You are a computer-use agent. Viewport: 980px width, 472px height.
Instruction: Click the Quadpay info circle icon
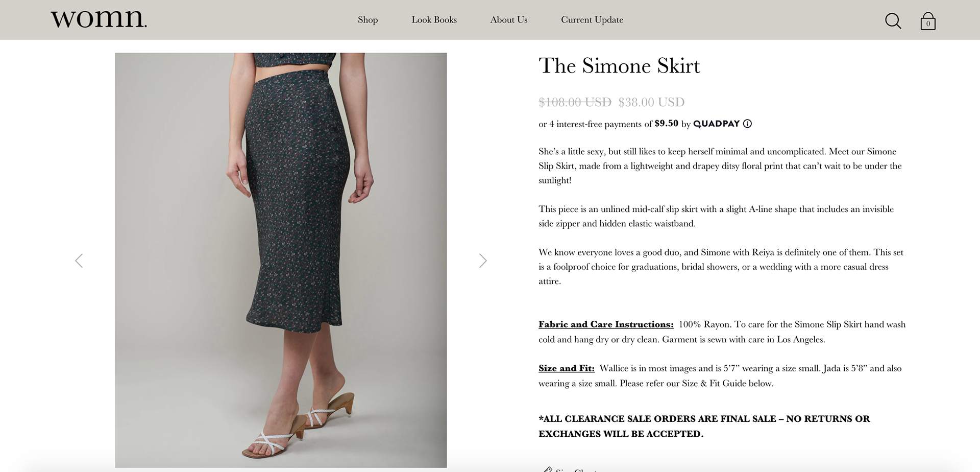click(x=747, y=124)
